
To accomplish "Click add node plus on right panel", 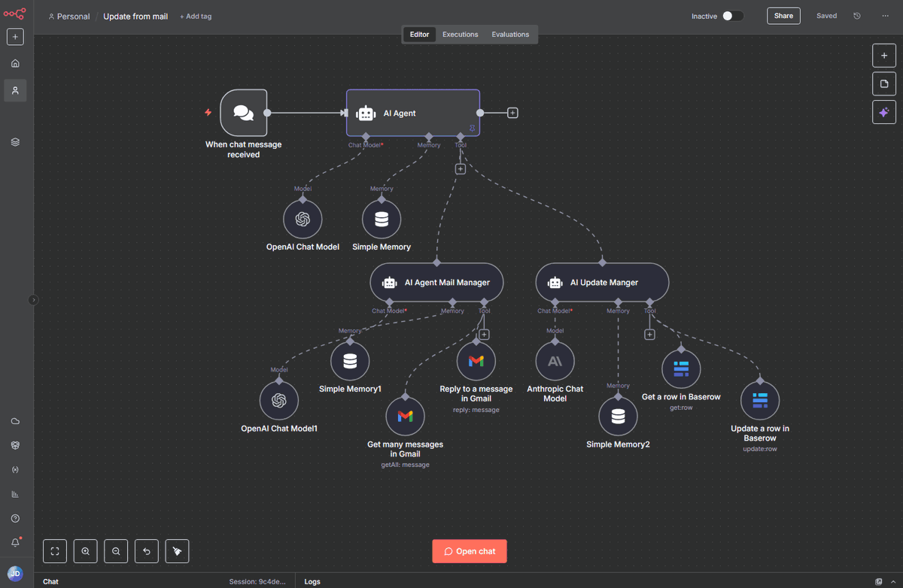I will click(884, 56).
